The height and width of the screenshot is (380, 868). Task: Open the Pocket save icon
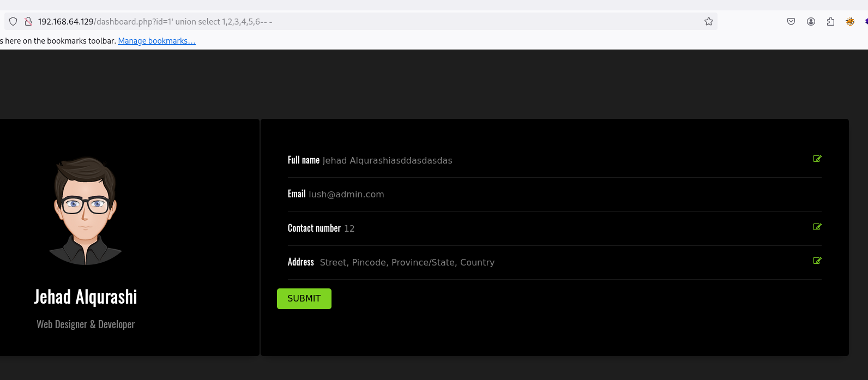(791, 21)
